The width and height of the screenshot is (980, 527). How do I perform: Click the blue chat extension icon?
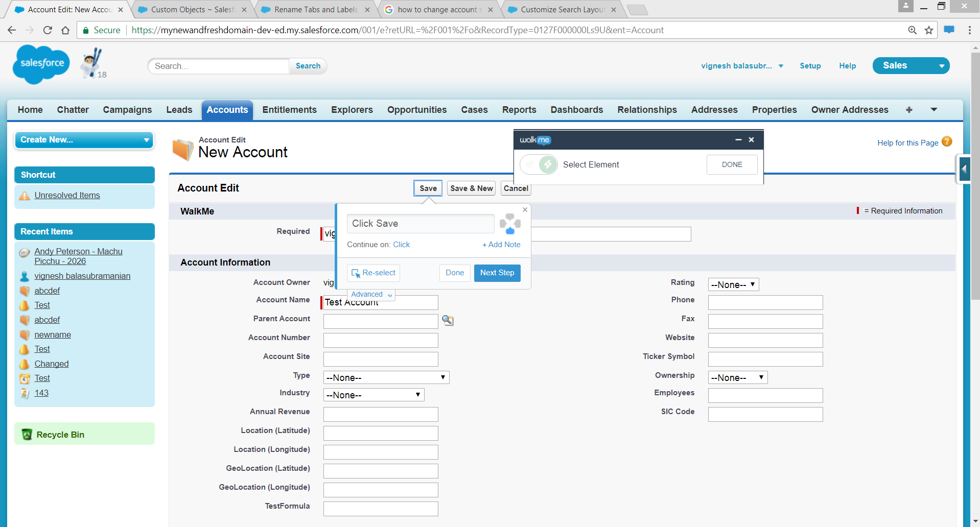pyautogui.click(x=949, y=30)
